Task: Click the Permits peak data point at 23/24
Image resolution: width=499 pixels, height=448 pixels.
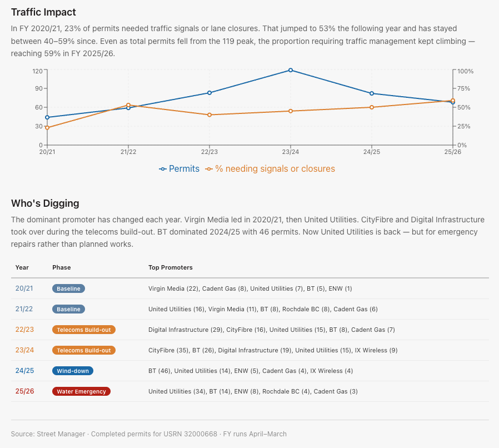Action: tap(291, 70)
